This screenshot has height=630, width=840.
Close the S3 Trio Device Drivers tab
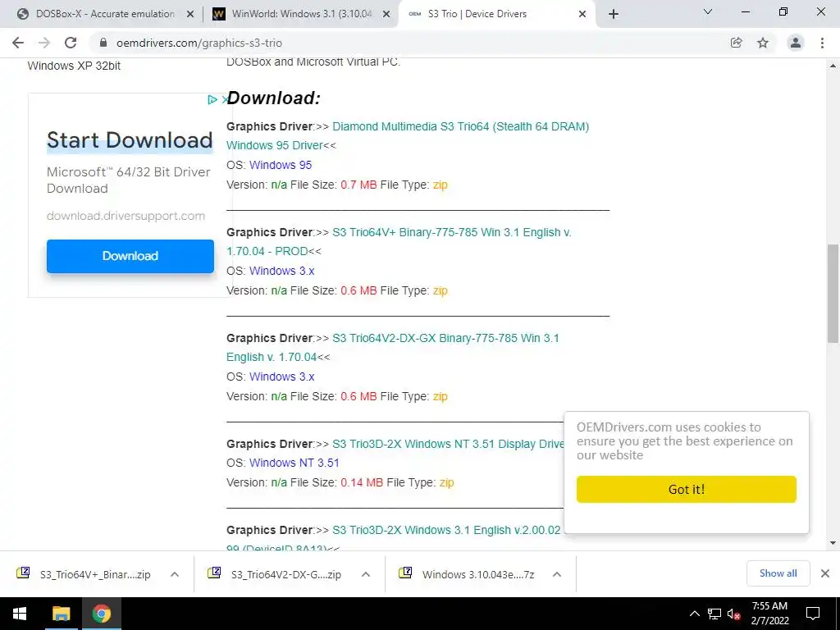click(582, 15)
